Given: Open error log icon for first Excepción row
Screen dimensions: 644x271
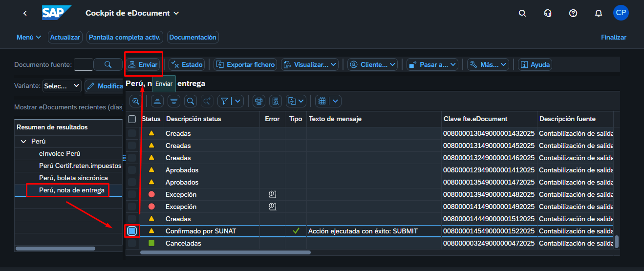Looking at the screenshot, I should click(x=272, y=194).
